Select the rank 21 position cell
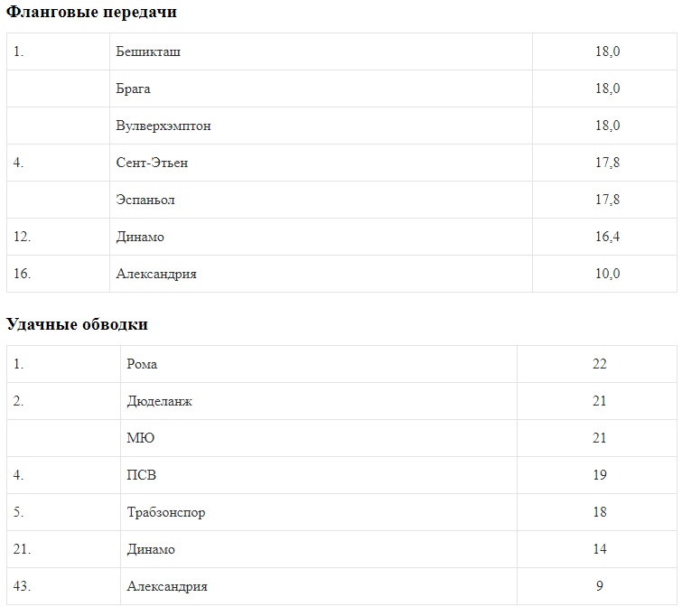Image resolution: width=682 pixels, height=616 pixels. pyautogui.click(x=23, y=549)
